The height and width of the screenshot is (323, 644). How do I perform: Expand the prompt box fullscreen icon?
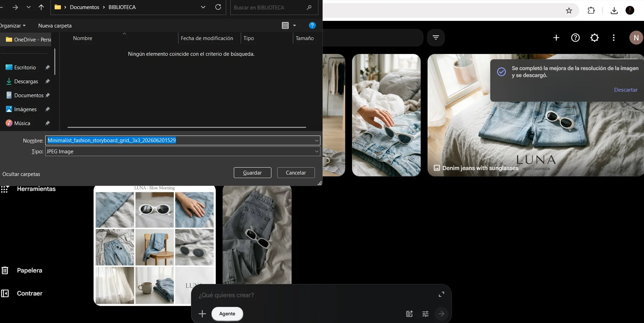[x=441, y=294]
